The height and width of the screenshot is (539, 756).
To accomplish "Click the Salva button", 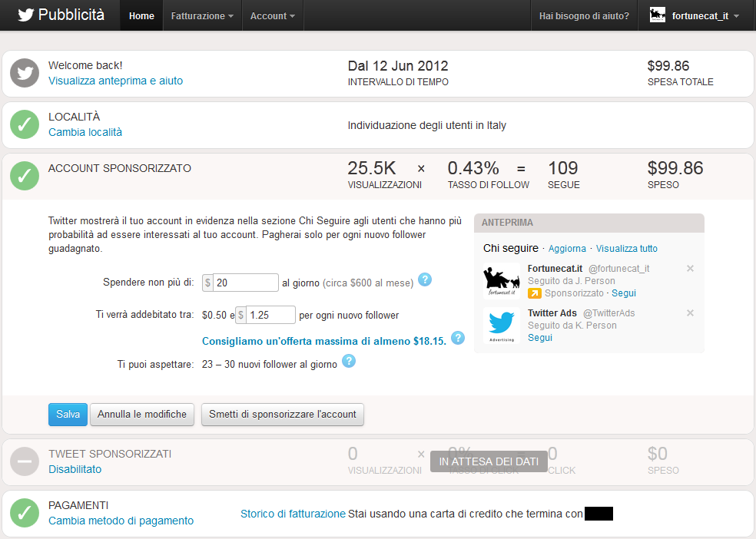I will pyautogui.click(x=68, y=415).
